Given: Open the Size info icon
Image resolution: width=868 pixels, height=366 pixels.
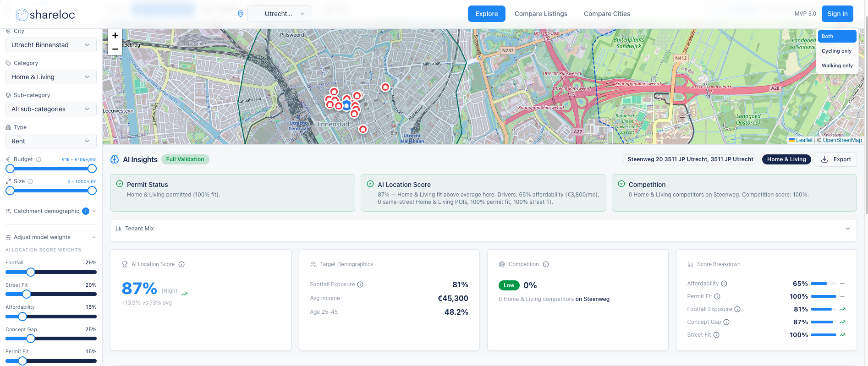Looking at the screenshot, I should point(30,181).
